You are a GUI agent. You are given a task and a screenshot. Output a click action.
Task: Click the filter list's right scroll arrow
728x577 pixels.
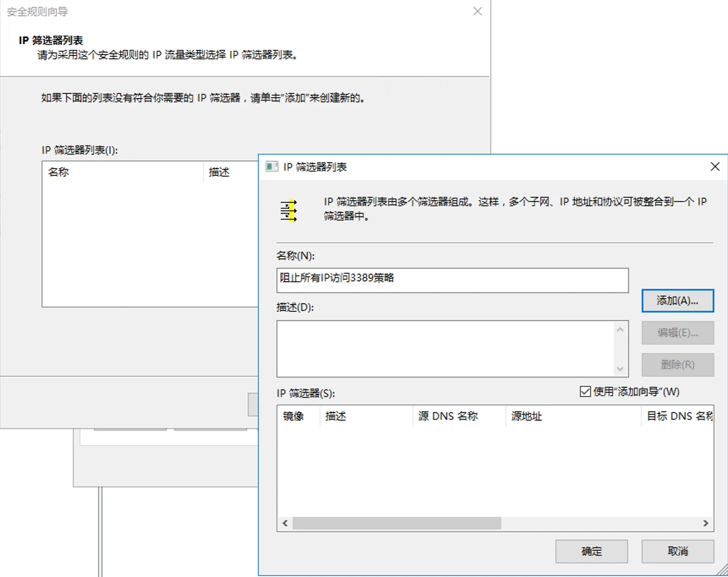[706, 523]
